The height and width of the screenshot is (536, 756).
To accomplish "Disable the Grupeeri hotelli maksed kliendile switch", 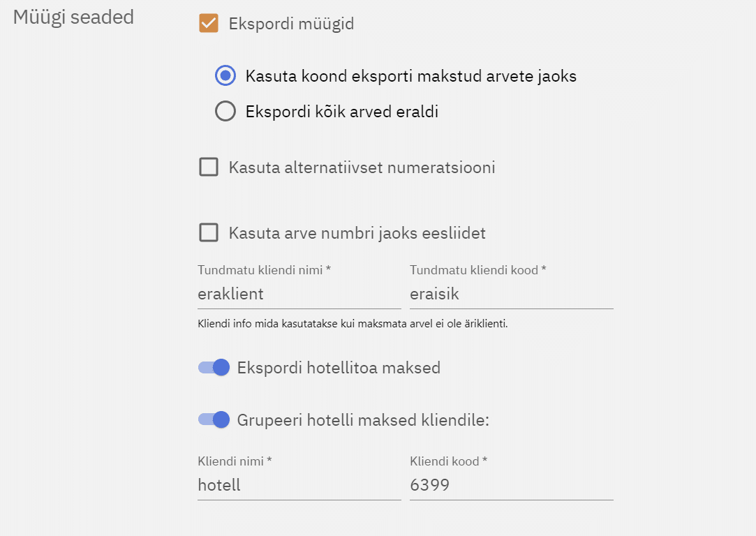I will (214, 419).
